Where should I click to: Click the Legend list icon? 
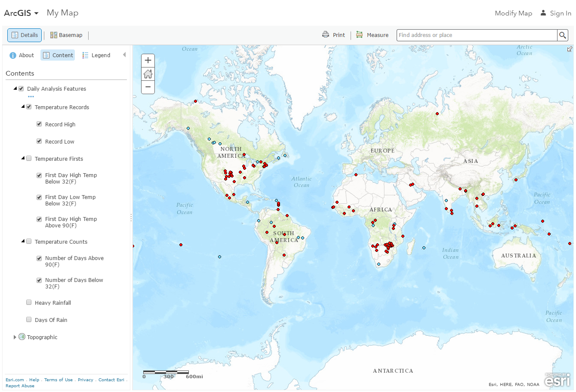click(86, 55)
